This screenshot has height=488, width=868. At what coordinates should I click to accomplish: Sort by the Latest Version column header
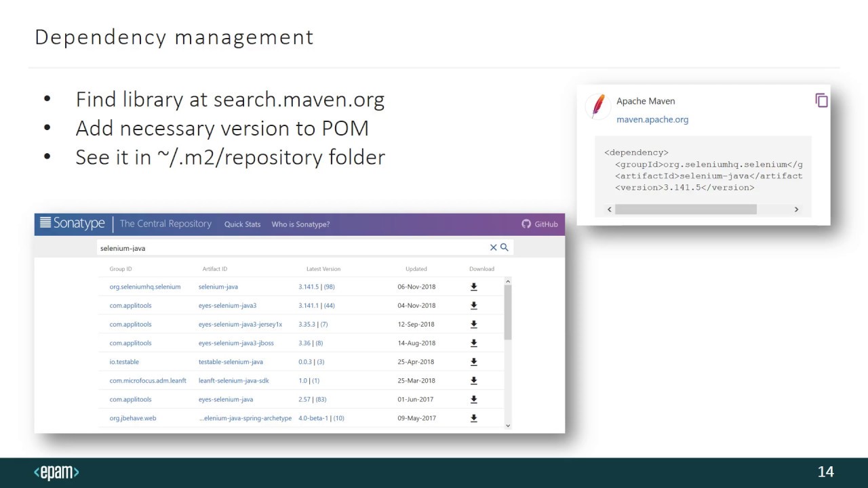click(x=323, y=269)
